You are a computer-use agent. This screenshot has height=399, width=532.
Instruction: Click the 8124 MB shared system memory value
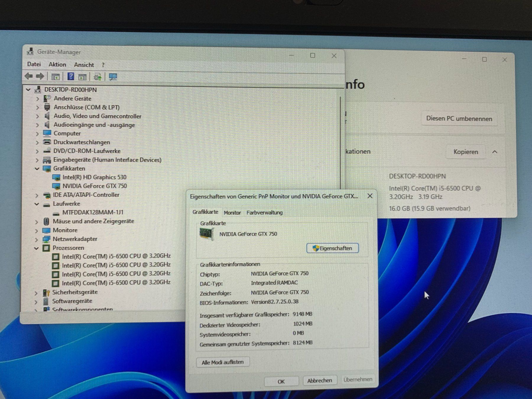[x=303, y=343]
